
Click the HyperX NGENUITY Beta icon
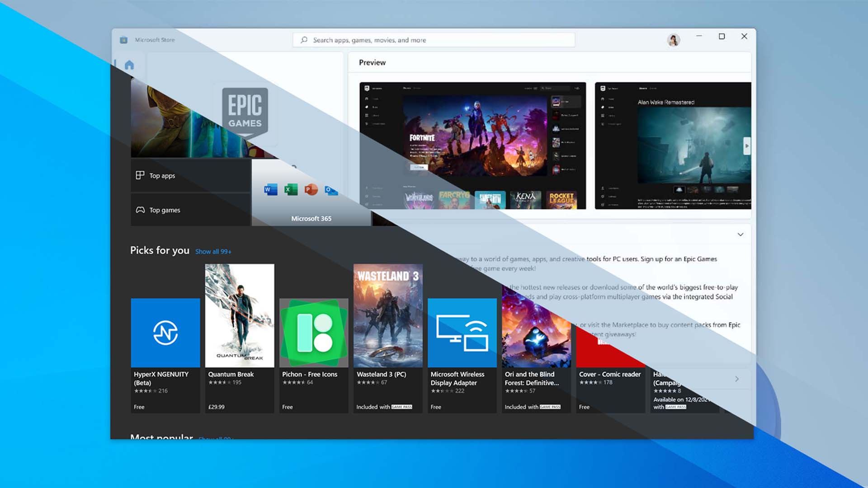(166, 333)
